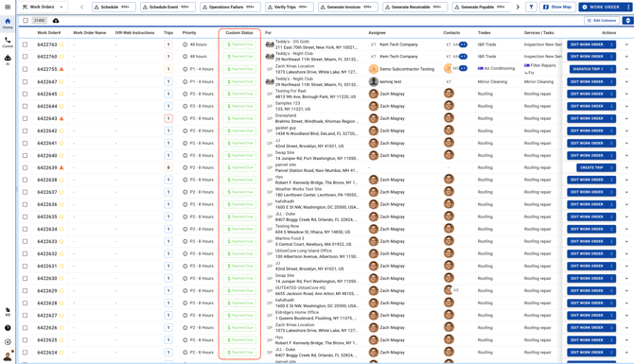Image resolution: width=634 pixels, height=364 pixels.
Task: Expand row 6422624 with chevron
Action: [626, 353]
